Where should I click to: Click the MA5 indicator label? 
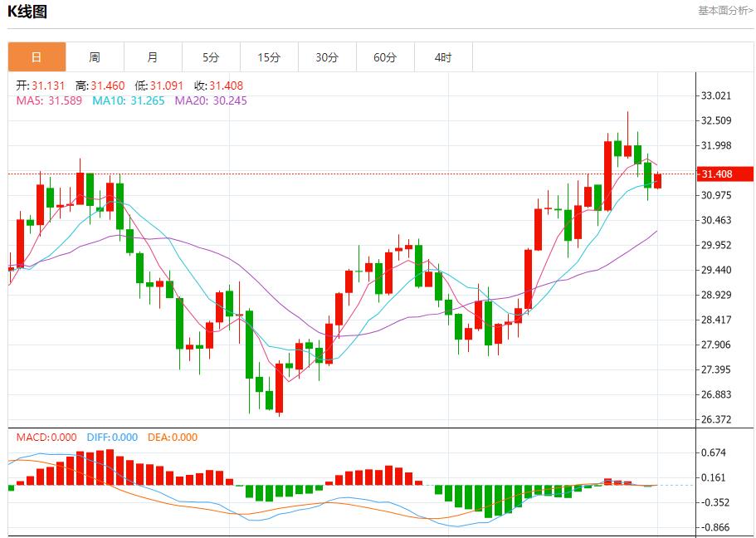(x=49, y=100)
